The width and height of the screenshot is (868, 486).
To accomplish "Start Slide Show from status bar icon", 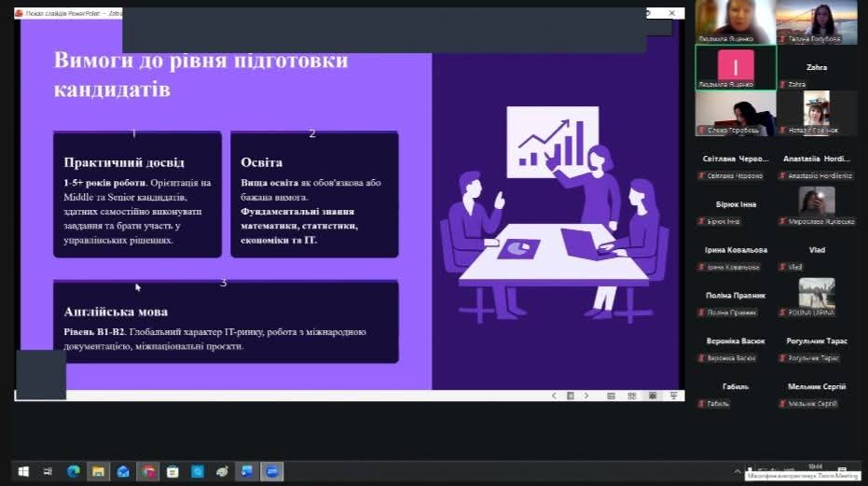I will pyautogui.click(x=672, y=396).
